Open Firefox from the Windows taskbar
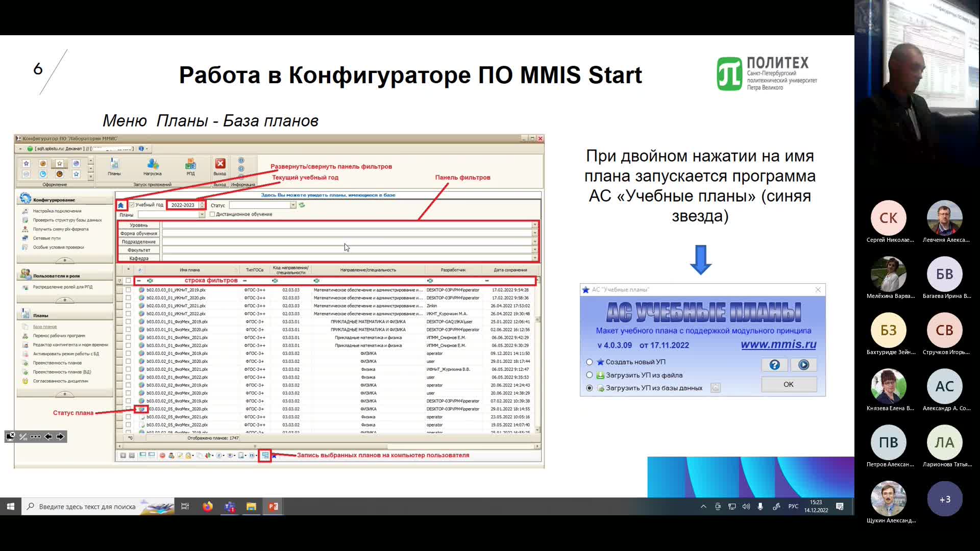This screenshot has height=551, width=980. tap(207, 507)
